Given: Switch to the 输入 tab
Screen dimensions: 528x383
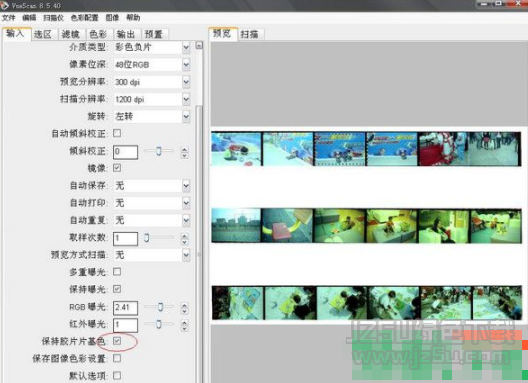Looking at the screenshot, I should (x=16, y=34).
